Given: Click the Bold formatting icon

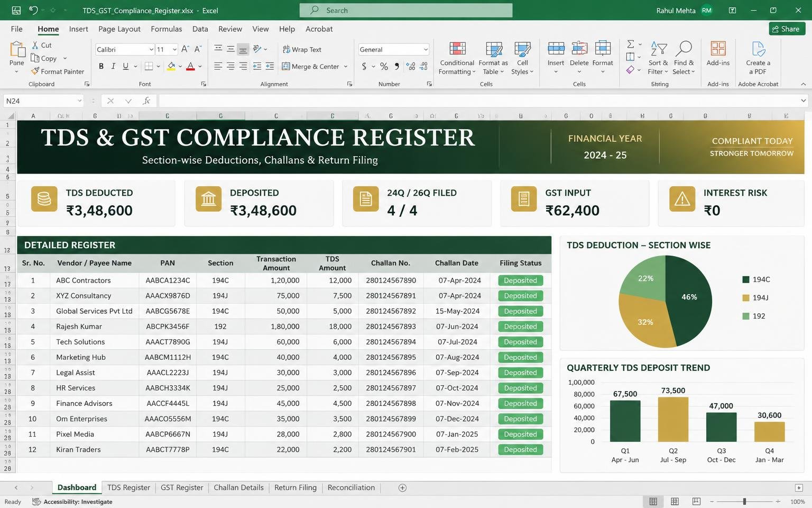Looking at the screenshot, I should [x=101, y=66].
